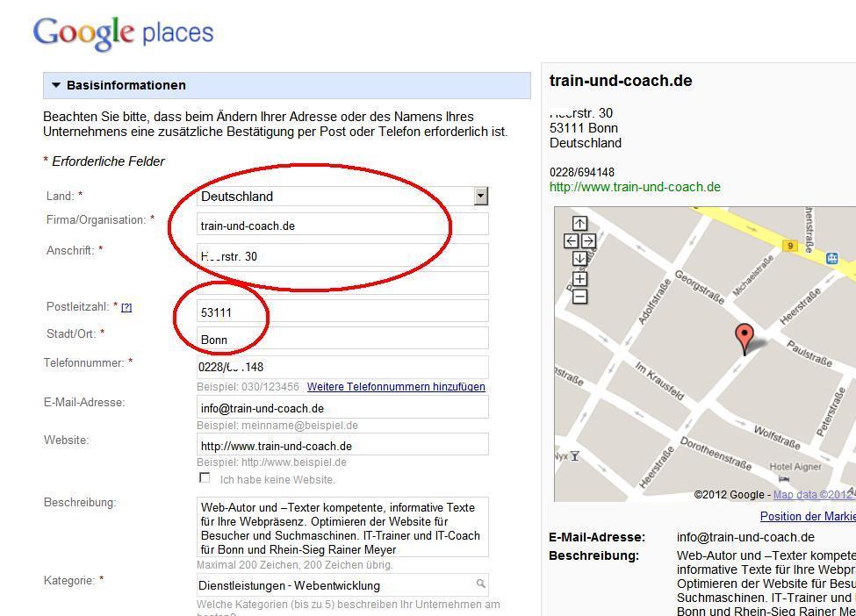Click the Telefonnummer input field

(x=342, y=367)
